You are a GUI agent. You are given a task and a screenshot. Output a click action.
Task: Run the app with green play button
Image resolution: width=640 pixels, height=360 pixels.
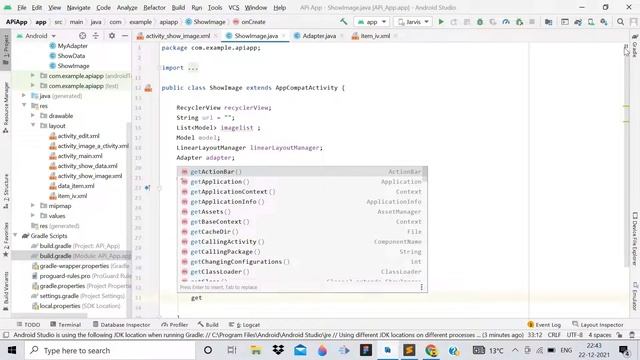[441, 22]
